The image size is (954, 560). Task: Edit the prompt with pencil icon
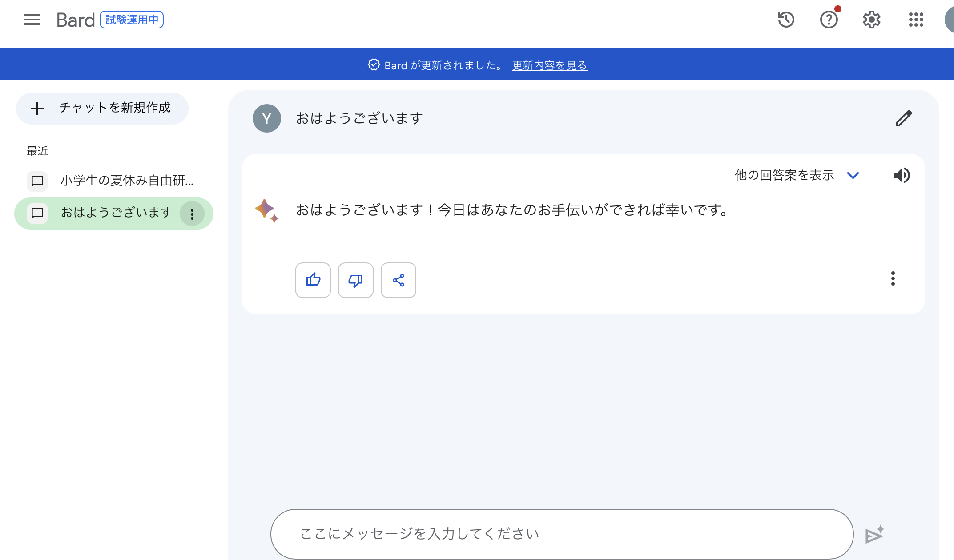tap(903, 118)
